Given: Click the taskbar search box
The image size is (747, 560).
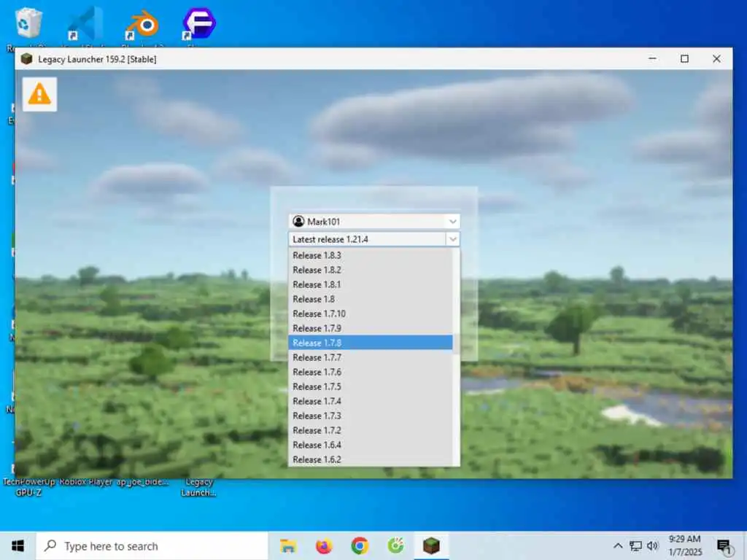Looking at the screenshot, I should [152, 545].
